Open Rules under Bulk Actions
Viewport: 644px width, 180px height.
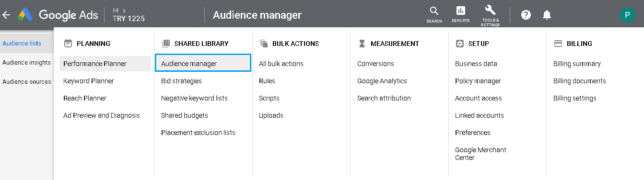[267, 81]
